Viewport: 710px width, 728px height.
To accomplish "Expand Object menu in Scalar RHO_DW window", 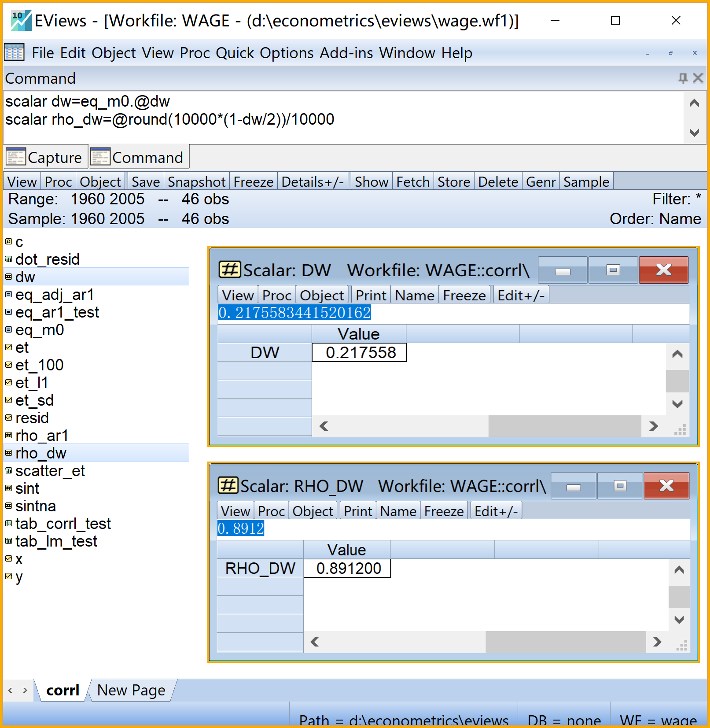I will tap(313, 511).
